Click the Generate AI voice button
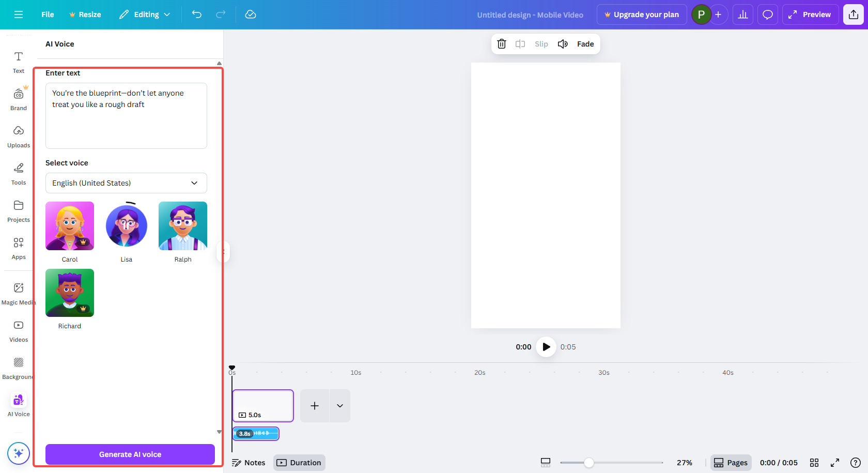868x473 pixels. pyautogui.click(x=130, y=454)
